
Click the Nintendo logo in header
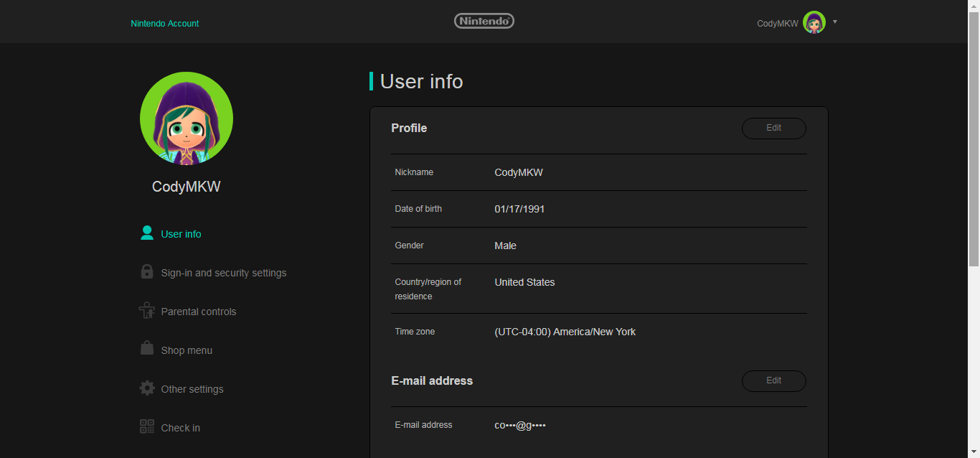pyautogui.click(x=484, y=22)
